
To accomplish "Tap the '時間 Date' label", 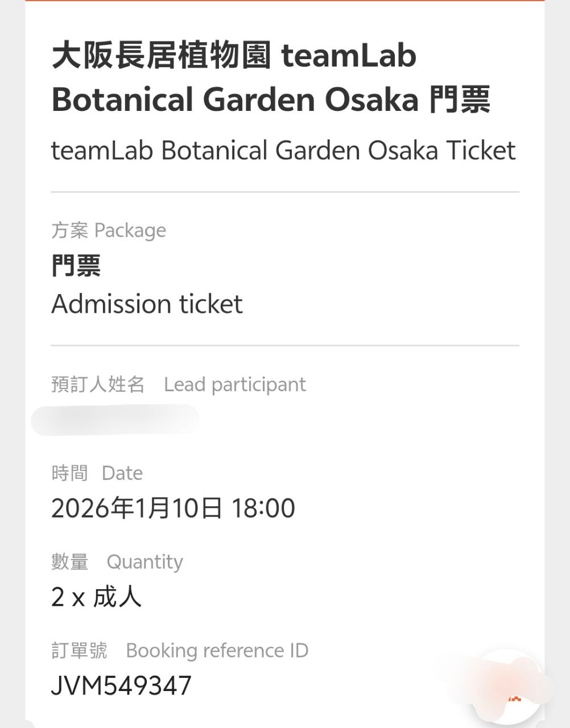I will [x=97, y=473].
